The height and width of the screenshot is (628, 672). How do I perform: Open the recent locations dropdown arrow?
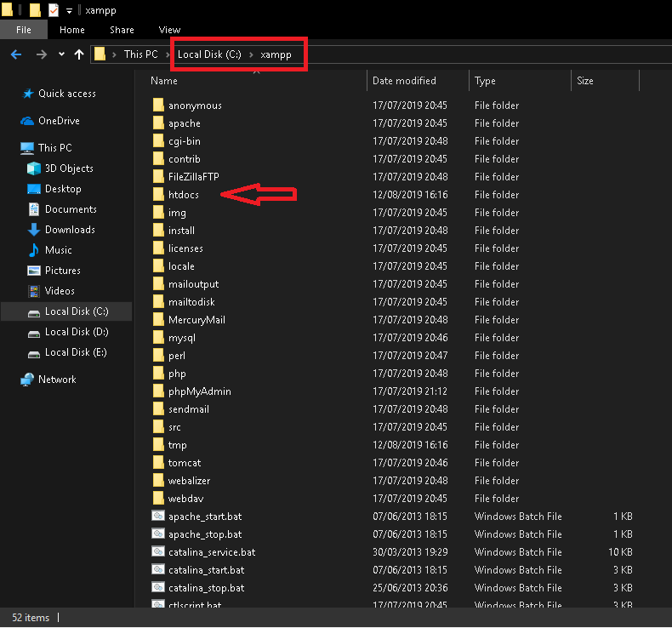coord(61,54)
